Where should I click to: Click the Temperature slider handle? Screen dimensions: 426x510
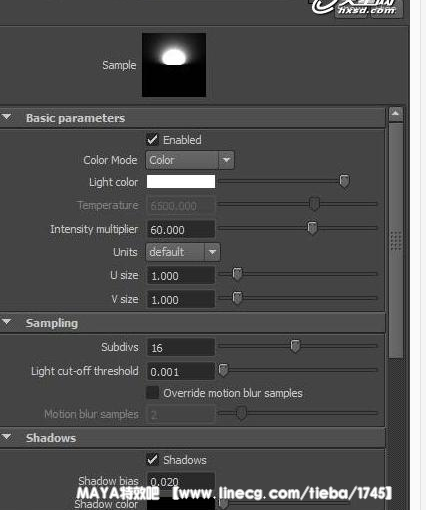314,204
